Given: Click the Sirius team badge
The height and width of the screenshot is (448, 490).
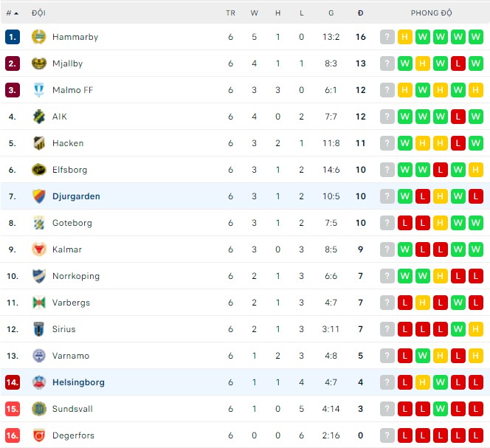Looking at the screenshot, I should point(39,329).
